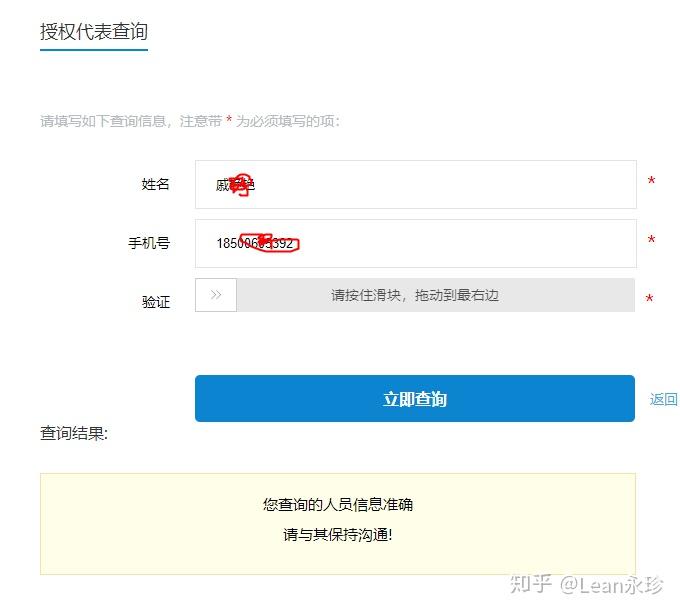Follow the 返回 link
This screenshot has width=680, height=612.
coord(663,399)
